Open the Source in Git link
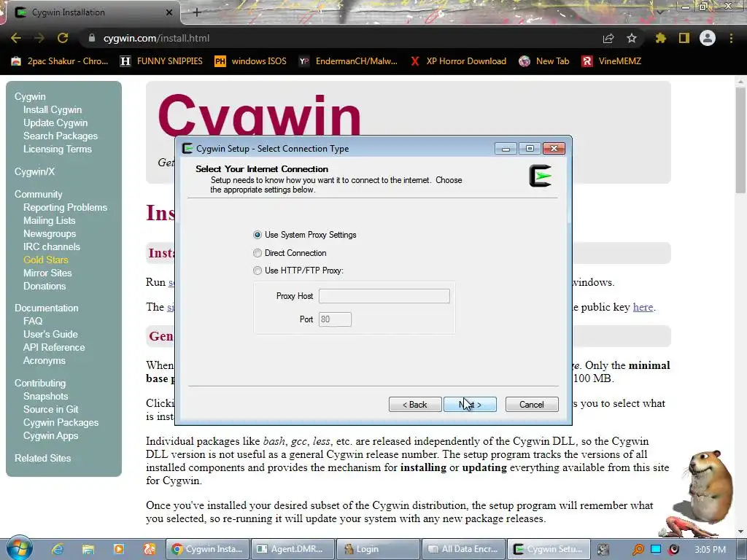The width and height of the screenshot is (747, 560). click(x=50, y=409)
